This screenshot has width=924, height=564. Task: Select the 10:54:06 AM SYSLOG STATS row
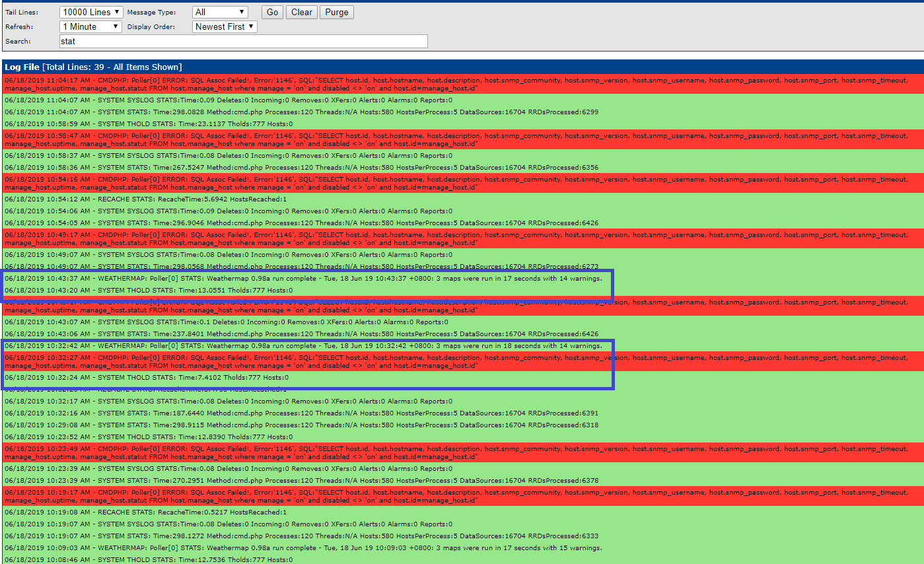462,211
